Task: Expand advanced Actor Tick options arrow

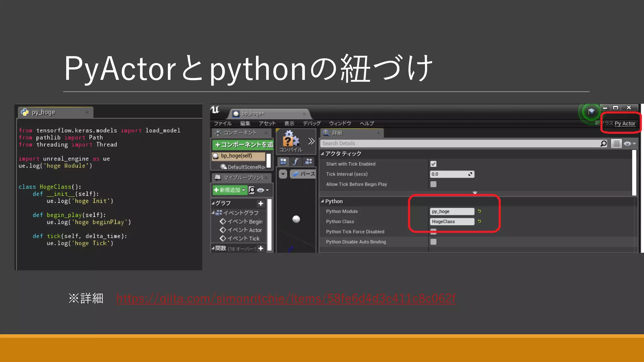Action: point(475,193)
